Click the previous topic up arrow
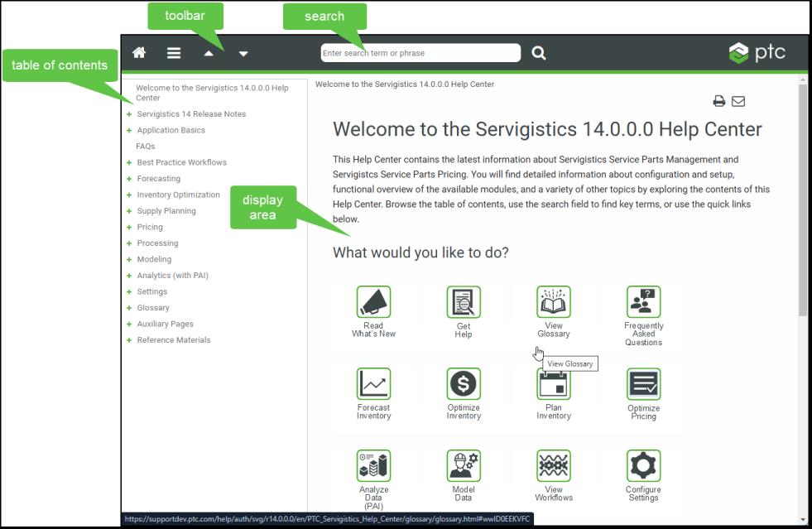Image resolution: width=812 pixels, height=529 pixels. click(x=209, y=53)
